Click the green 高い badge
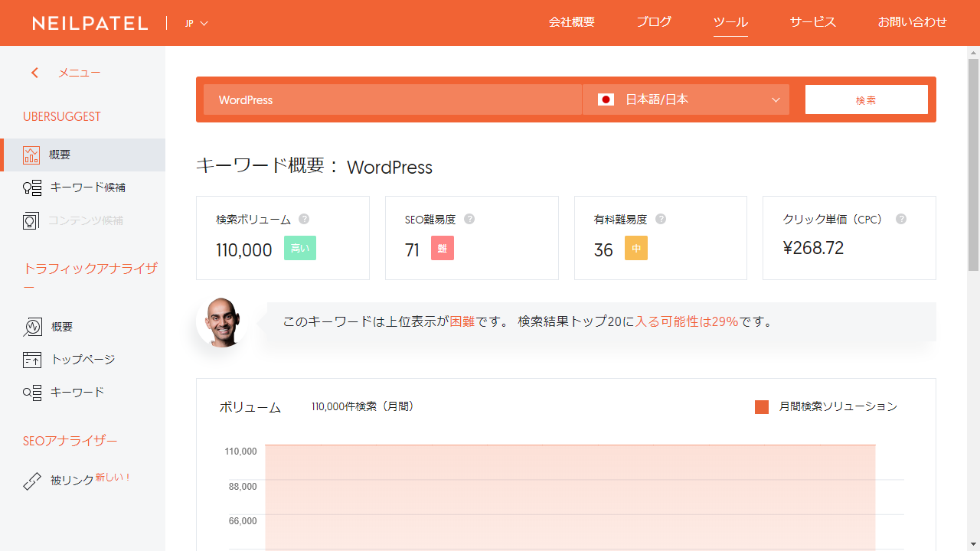This screenshot has height=551, width=980. [300, 248]
